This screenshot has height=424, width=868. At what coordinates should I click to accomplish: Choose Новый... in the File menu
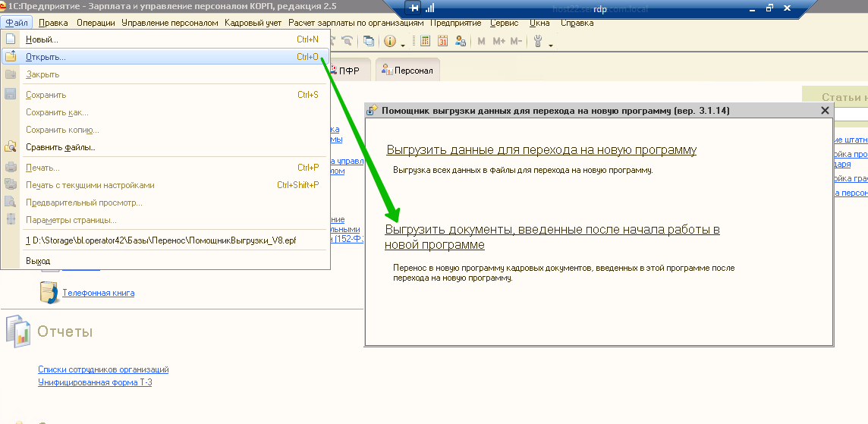pyautogui.click(x=165, y=39)
